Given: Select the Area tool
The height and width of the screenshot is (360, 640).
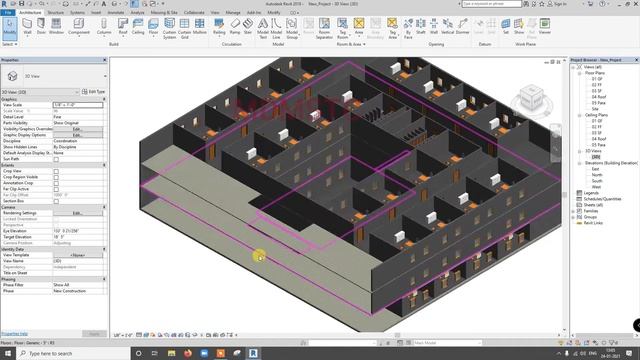Looking at the screenshot, I should pyautogui.click(x=359, y=27).
